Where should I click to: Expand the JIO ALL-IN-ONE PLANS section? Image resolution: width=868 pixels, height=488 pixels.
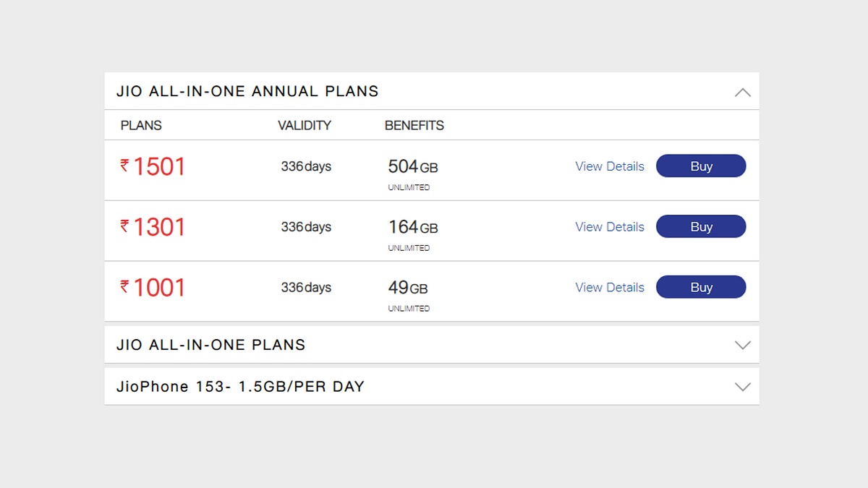click(x=742, y=346)
